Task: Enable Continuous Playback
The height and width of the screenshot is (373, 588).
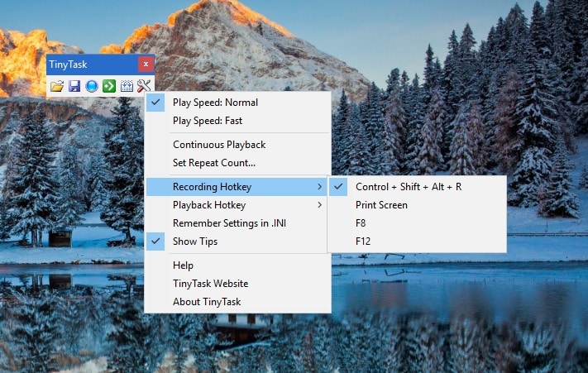Action: [218, 145]
